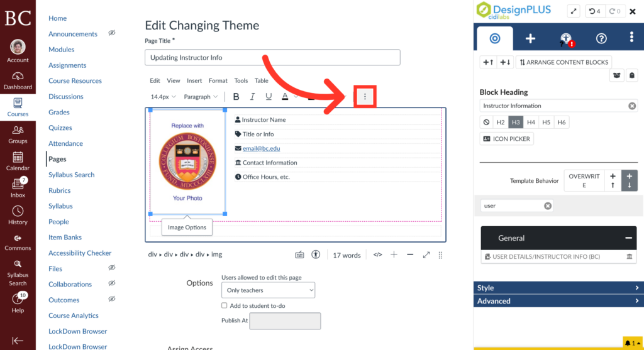Open the Only teachers edit permission dropdown
644x350 pixels.
click(268, 290)
